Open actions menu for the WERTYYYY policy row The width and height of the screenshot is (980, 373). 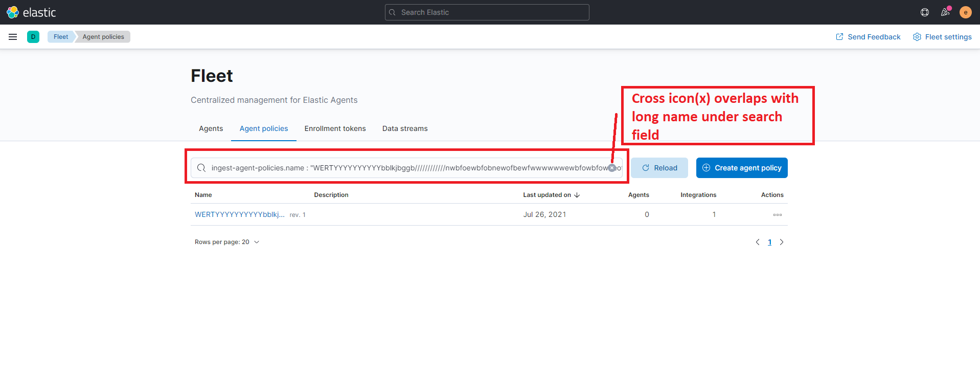(x=778, y=215)
